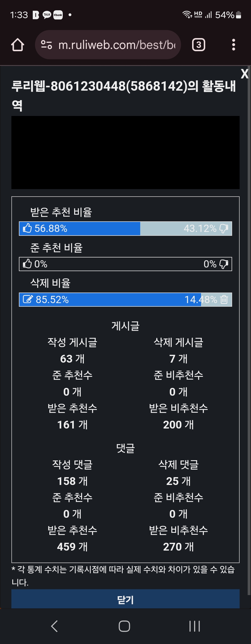Tap the KakaoTalk notification icon in status bar
The height and width of the screenshot is (644, 251).
47,15
